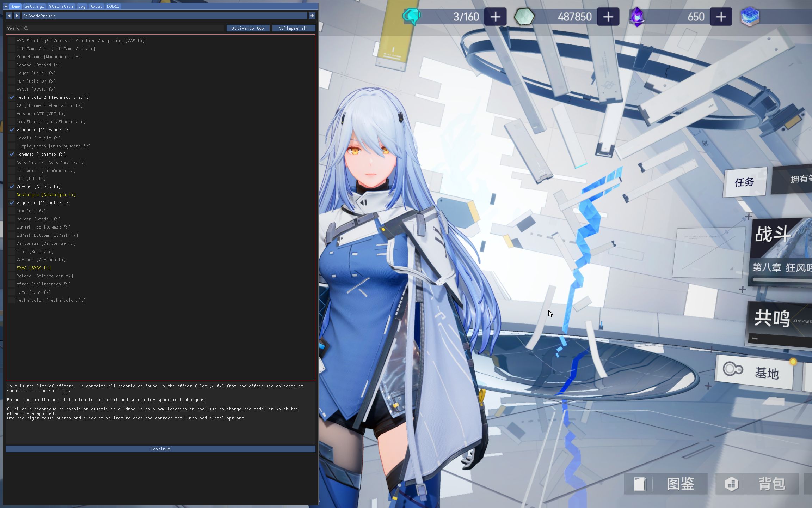Viewport: 812px width, 508px height.
Task: Disable the Vignette effect checkbox
Action: pyautogui.click(x=12, y=203)
